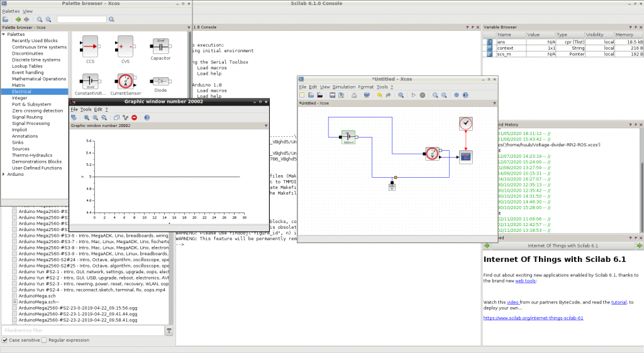
Task: Select the CCS block in the palette
Action: pyautogui.click(x=90, y=50)
